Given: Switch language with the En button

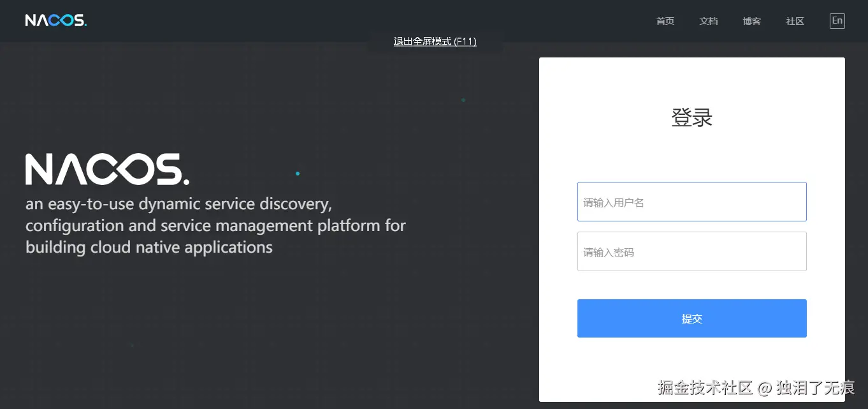Looking at the screenshot, I should coord(837,20).
